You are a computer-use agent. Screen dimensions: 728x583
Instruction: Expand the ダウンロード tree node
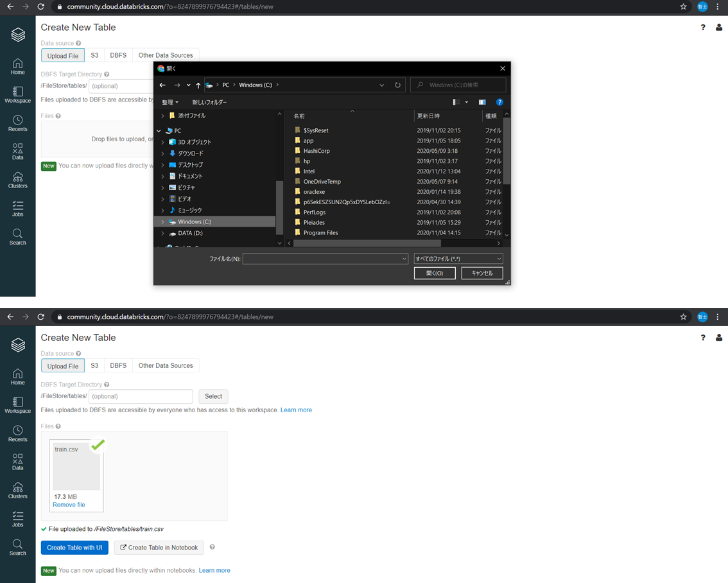pos(162,153)
